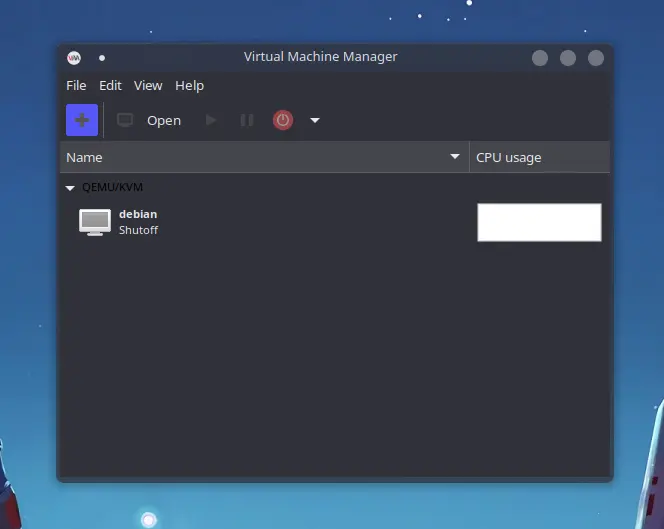664x529 pixels.
Task: Select the debian Shutoff VM entry
Action: [335, 222]
